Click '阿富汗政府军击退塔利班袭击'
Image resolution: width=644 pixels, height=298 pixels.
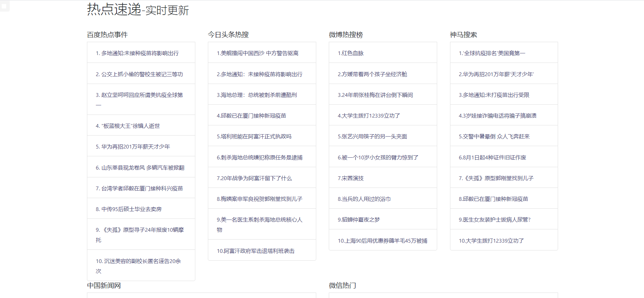tap(255, 251)
